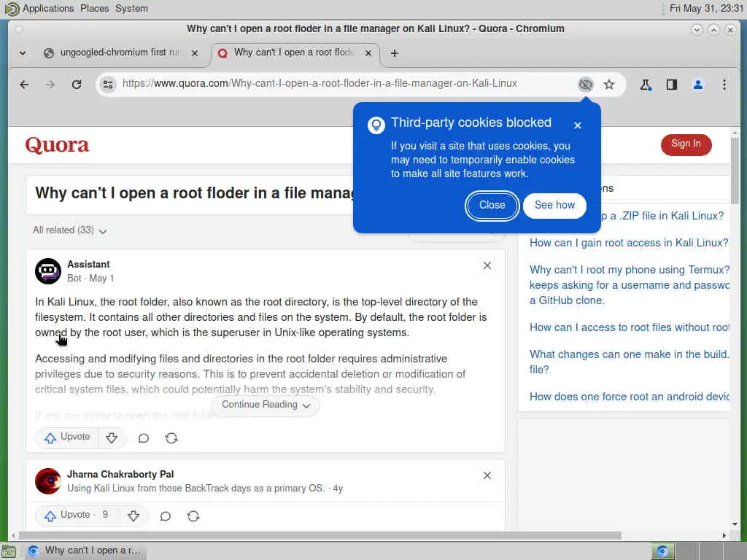
Task: Open Jharna Chakraborty Pal profile link
Action: (120, 474)
